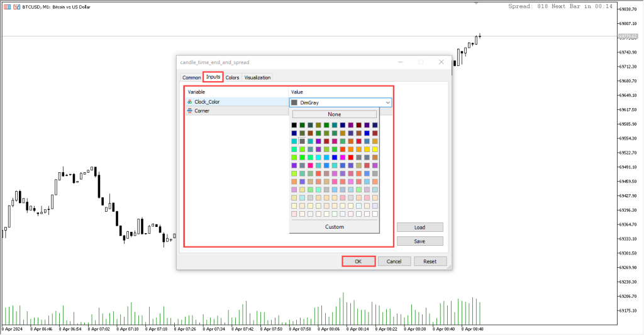Click the 69175.10 price label

pyautogui.click(x=628, y=310)
